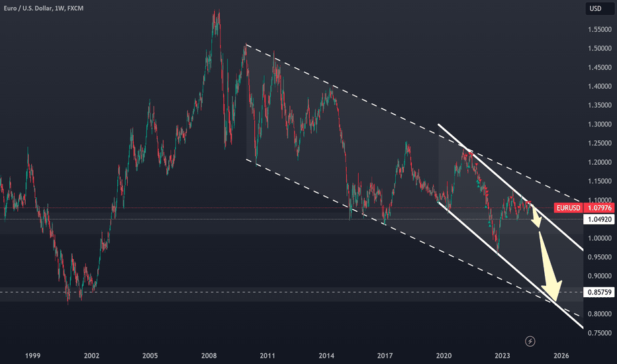Click the 2020 label on time axis
This screenshot has width=617, height=364.
click(444, 356)
